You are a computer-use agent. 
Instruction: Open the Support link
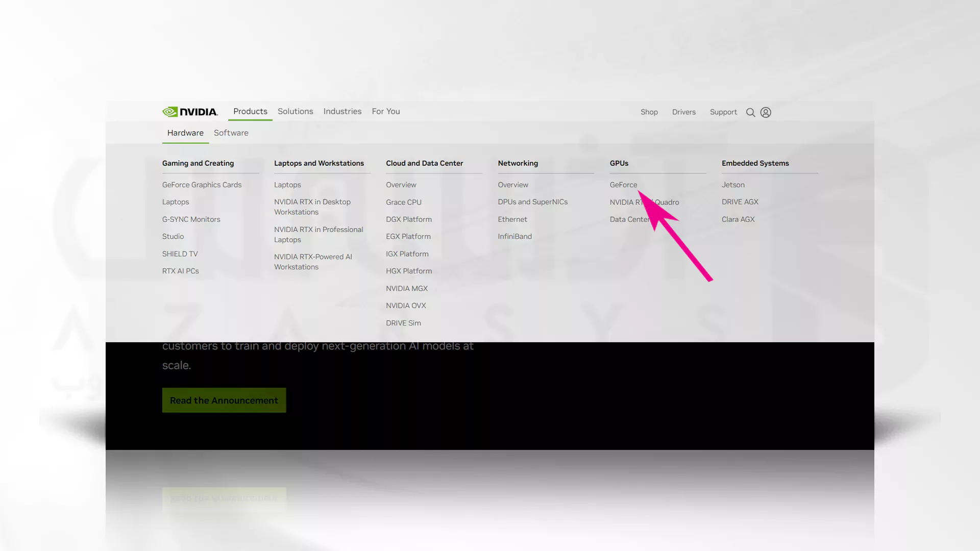(x=723, y=112)
